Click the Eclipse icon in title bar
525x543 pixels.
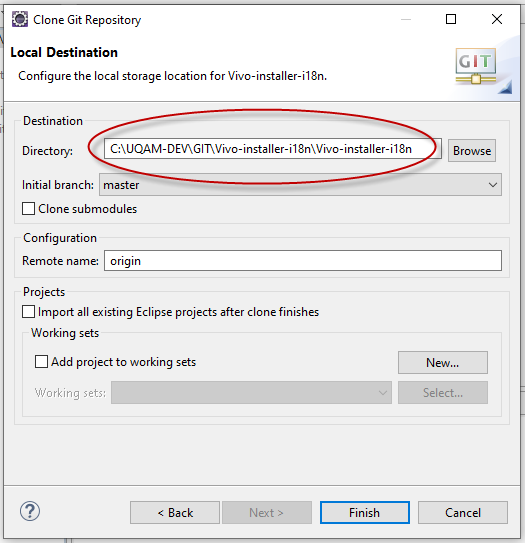point(20,19)
